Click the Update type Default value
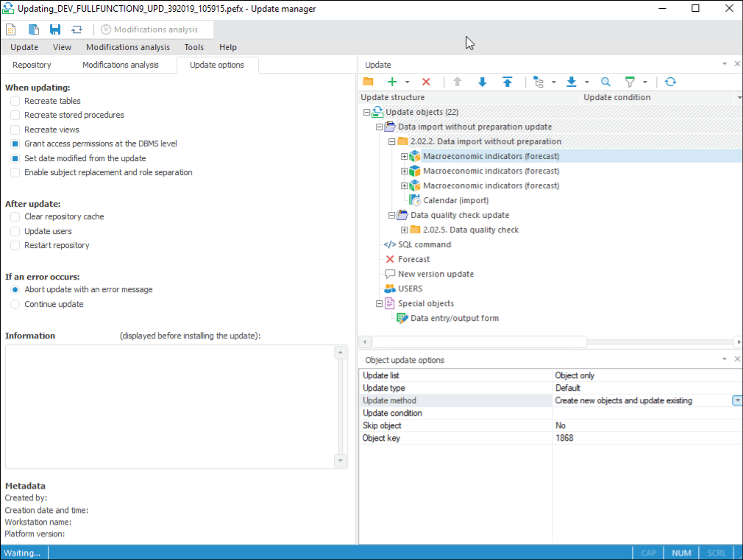 coord(567,388)
